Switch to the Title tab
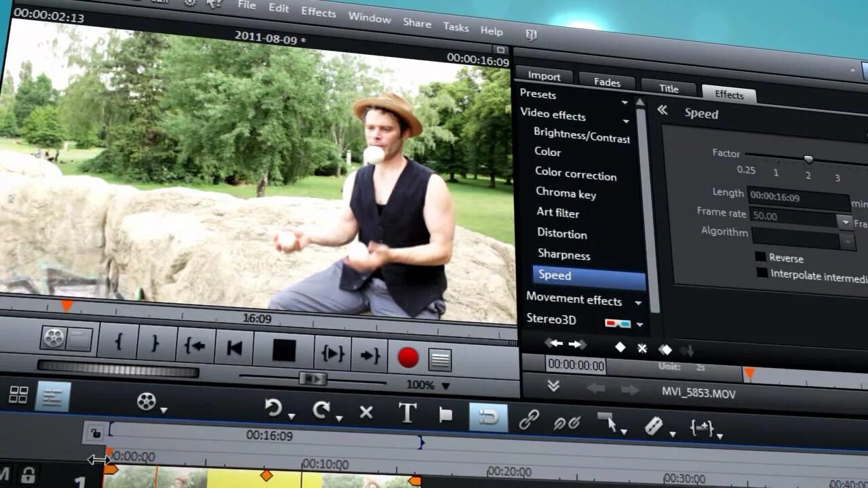The height and width of the screenshot is (488, 868). tap(669, 87)
